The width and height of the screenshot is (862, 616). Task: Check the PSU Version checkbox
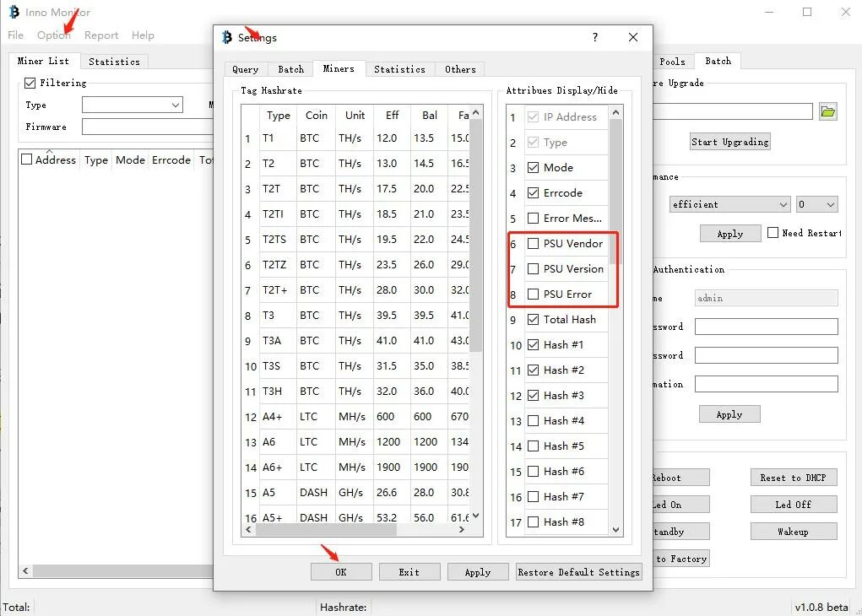click(533, 268)
